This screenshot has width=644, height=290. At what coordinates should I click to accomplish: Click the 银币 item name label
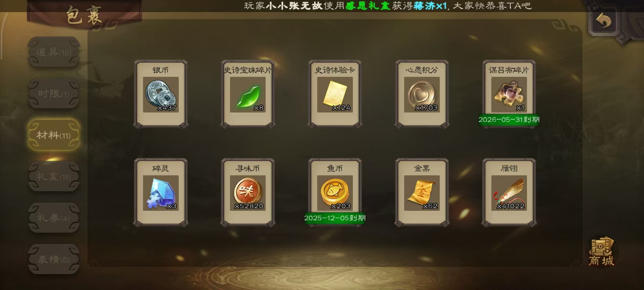tap(161, 70)
